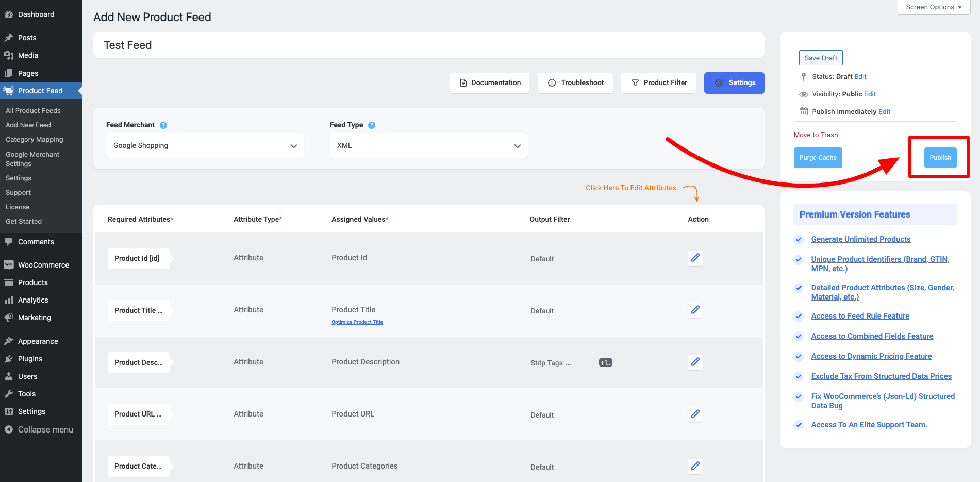The width and height of the screenshot is (980, 482).
Task: Click the Appearance brush icon
Action: point(9,341)
